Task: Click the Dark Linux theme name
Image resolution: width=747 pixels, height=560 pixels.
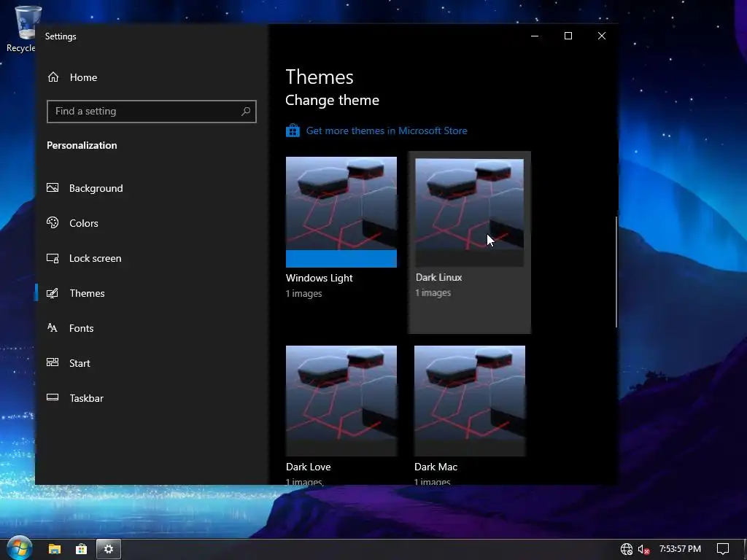Action: tap(438, 277)
